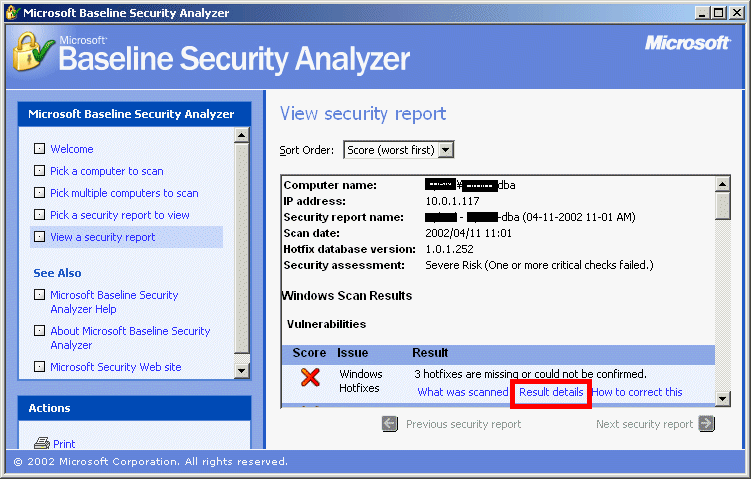The height and width of the screenshot is (479, 751).
Task: Click the 'Windows Scan Results' heading
Action: click(x=347, y=296)
